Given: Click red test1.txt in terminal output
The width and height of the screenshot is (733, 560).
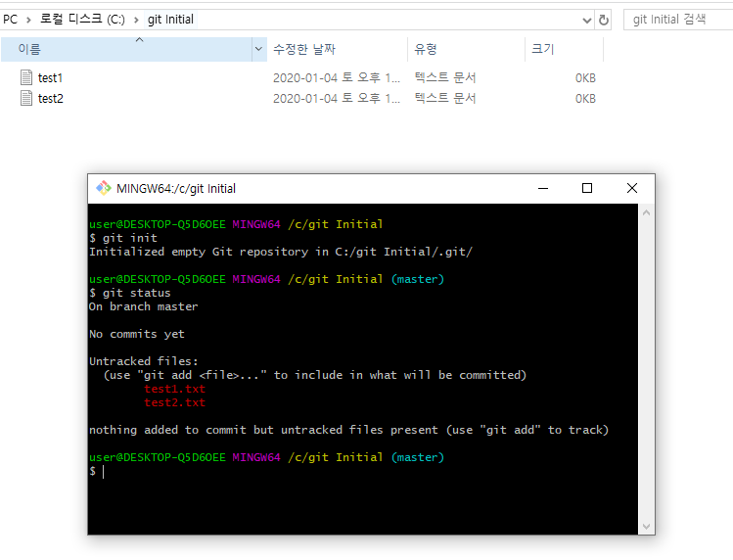Looking at the screenshot, I should coord(175,389).
